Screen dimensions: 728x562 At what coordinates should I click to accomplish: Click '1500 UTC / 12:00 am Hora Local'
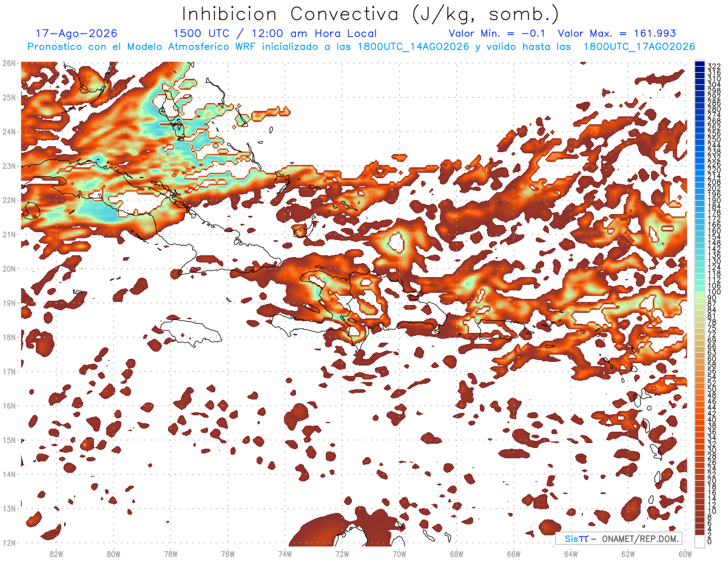(x=275, y=33)
